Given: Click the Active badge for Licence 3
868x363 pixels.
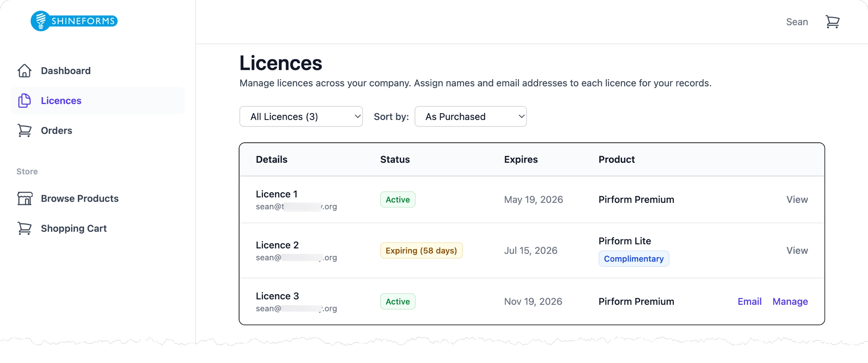Looking at the screenshot, I should [398, 302].
